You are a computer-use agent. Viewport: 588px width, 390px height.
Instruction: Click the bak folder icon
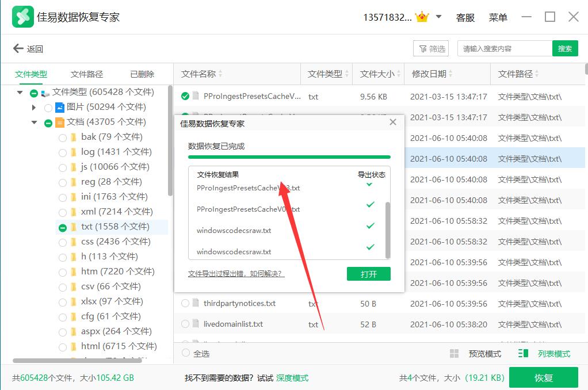coord(74,137)
